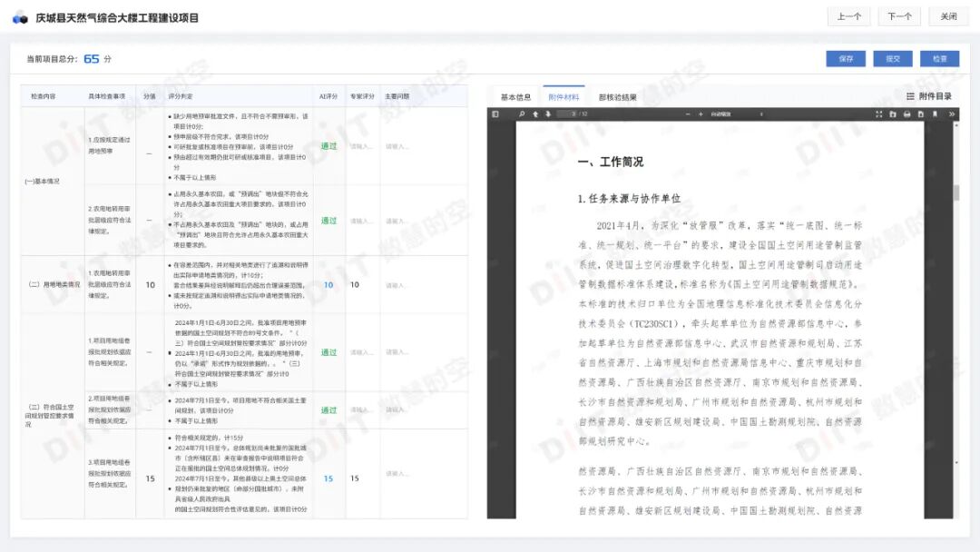This screenshot has width=980, height=552.
Task: Click 专家评分 input for 2.项目用地组卷 row
Action: [x=361, y=410]
